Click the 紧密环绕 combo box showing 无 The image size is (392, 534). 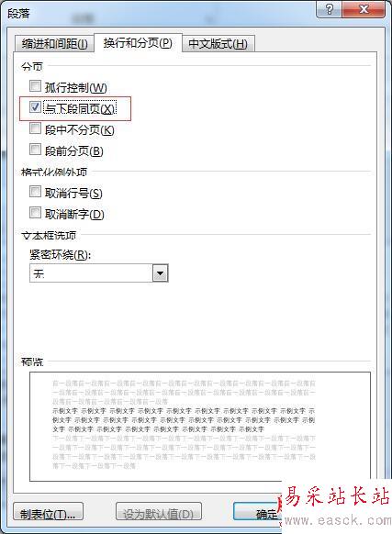[x=99, y=273]
